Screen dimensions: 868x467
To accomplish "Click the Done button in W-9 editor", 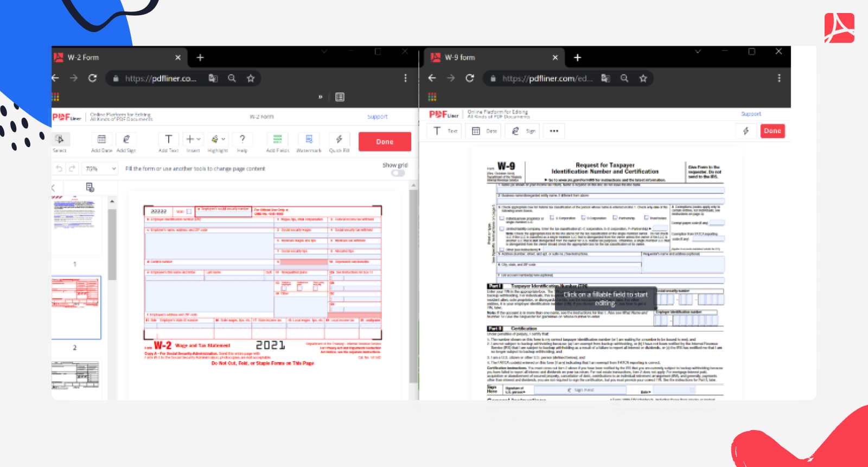I will tap(773, 131).
